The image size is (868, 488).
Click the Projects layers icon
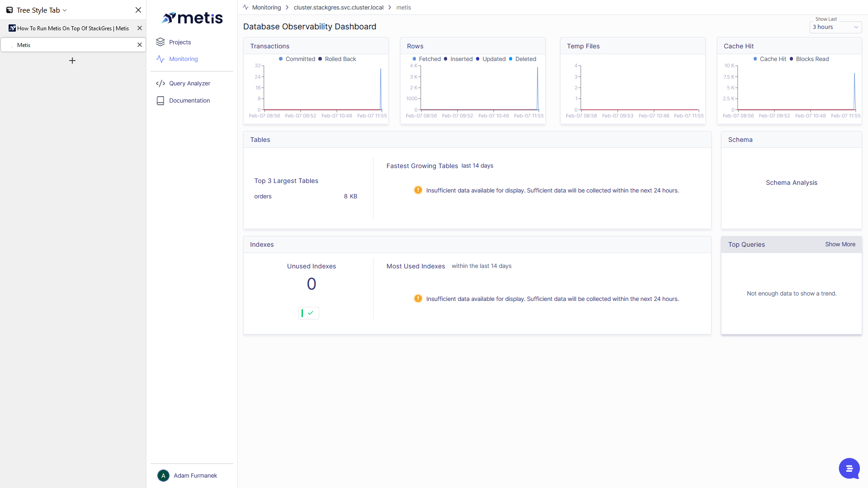point(160,42)
